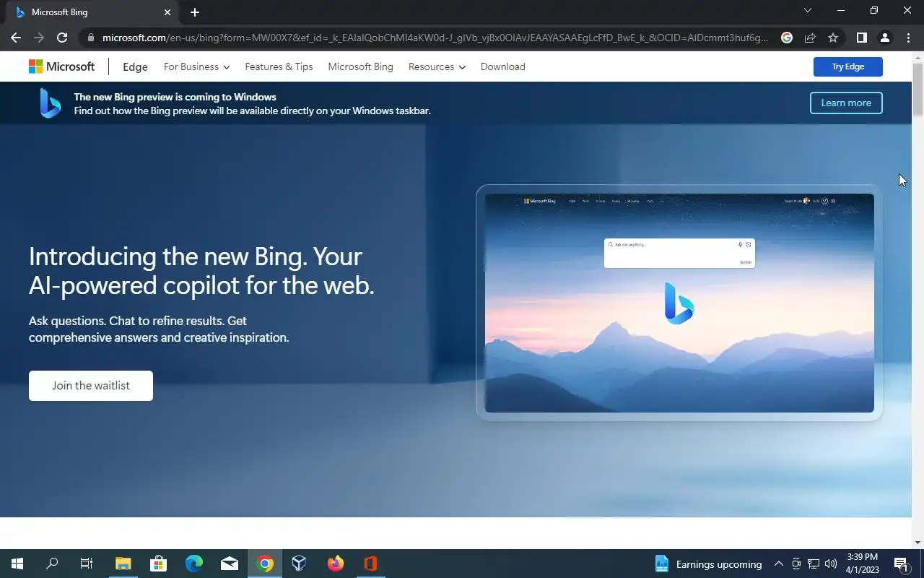Launch Firefox from the taskbar
The image size is (924, 578).
tap(335, 564)
